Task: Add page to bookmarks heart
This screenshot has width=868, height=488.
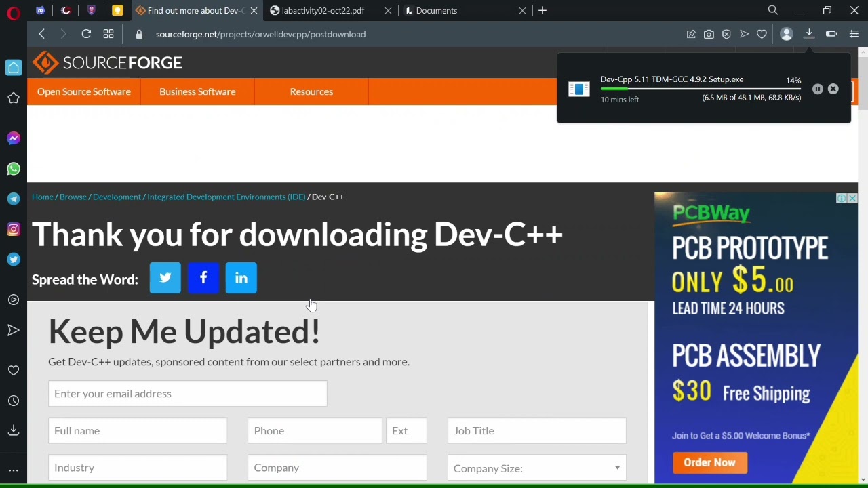Action: coord(762,34)
